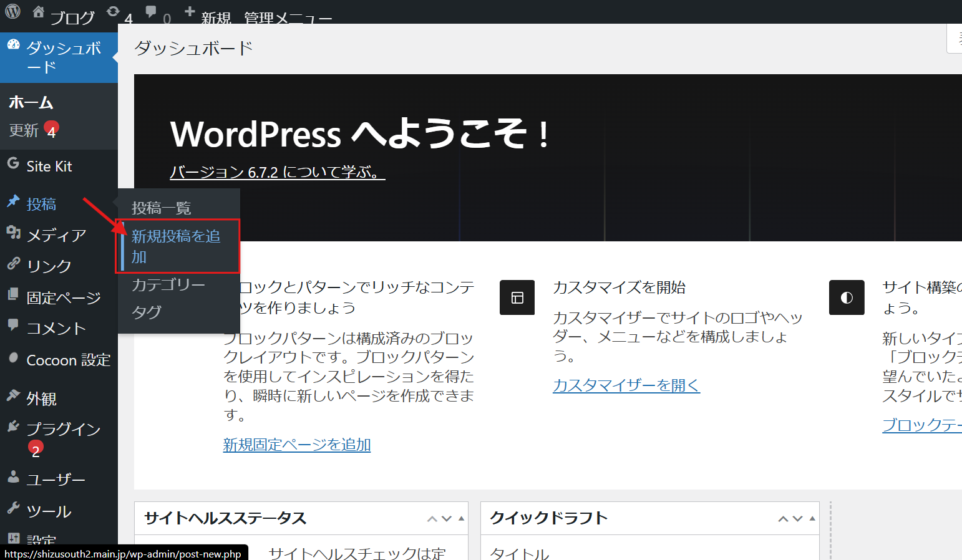Viewport: 962px width, 560px height.
Task: Follow the 新規固定ページを追加 link
Action: coord(297,445)
